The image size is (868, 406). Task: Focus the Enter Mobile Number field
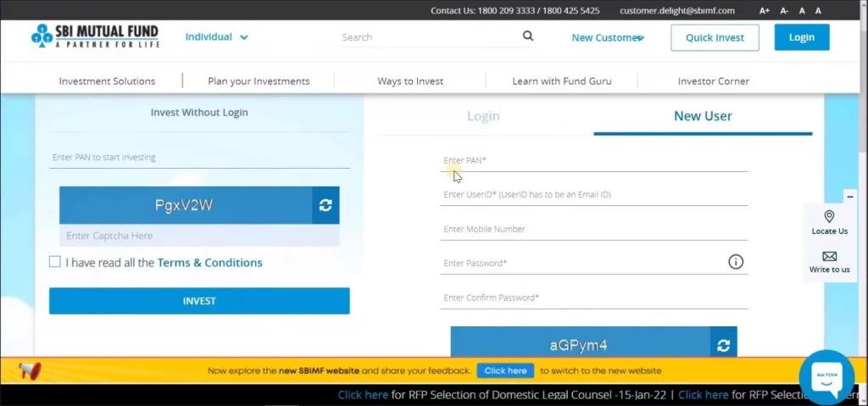tap(594, 230)
